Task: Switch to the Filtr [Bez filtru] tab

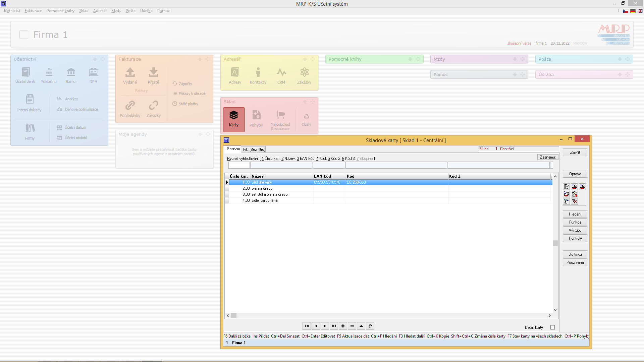Action: coord(254,149)
